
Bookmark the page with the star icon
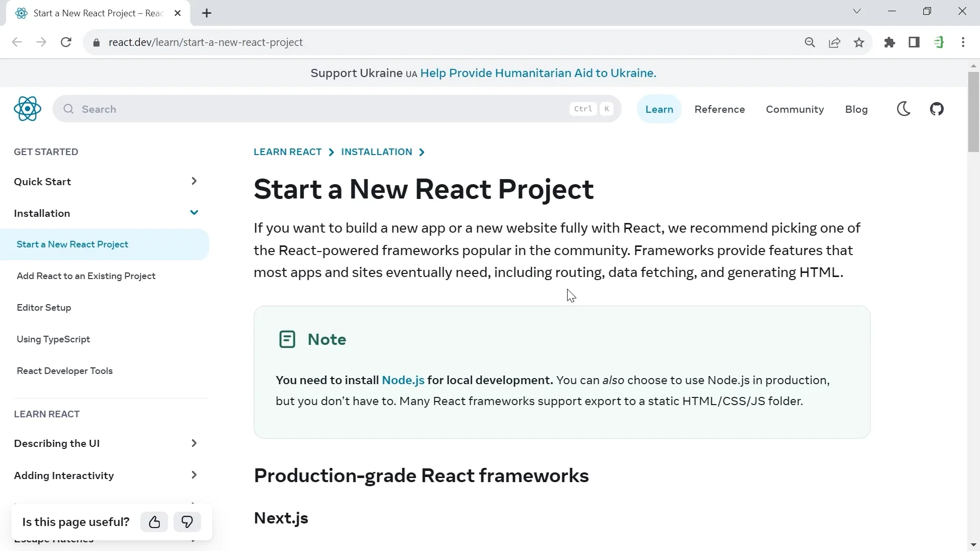(x=860, y=42)
